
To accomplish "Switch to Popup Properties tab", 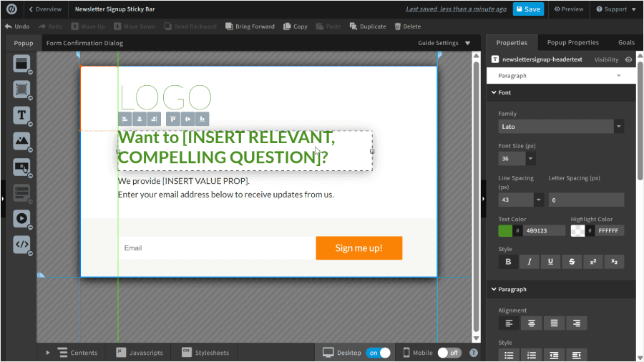I will point(572,42).
